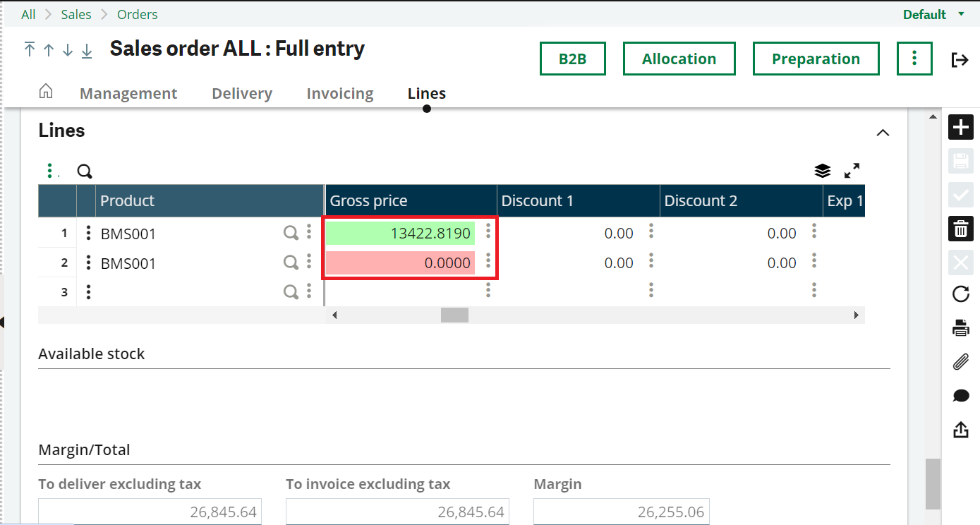The image size is (980, 525).
Task: Open line 2 options via its ellipsis
Action: pos(87,262)
